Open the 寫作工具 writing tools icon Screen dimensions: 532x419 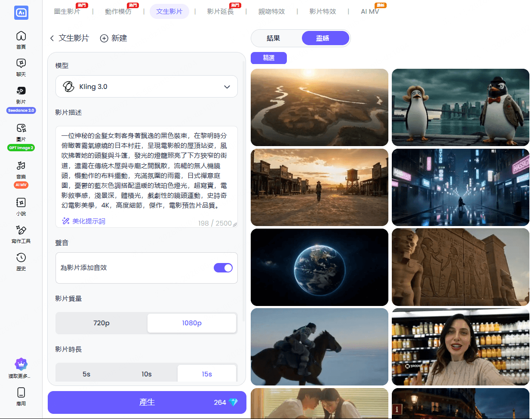pyautogui.click(x=21, y=230)
